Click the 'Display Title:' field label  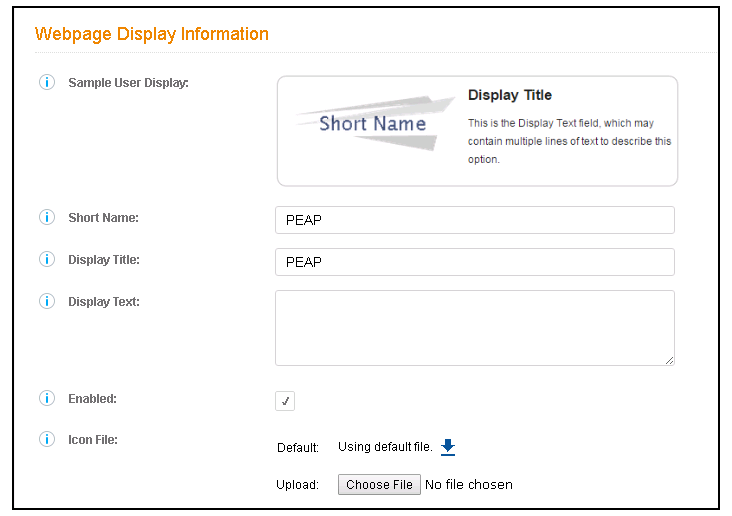(x=104, y=260)
